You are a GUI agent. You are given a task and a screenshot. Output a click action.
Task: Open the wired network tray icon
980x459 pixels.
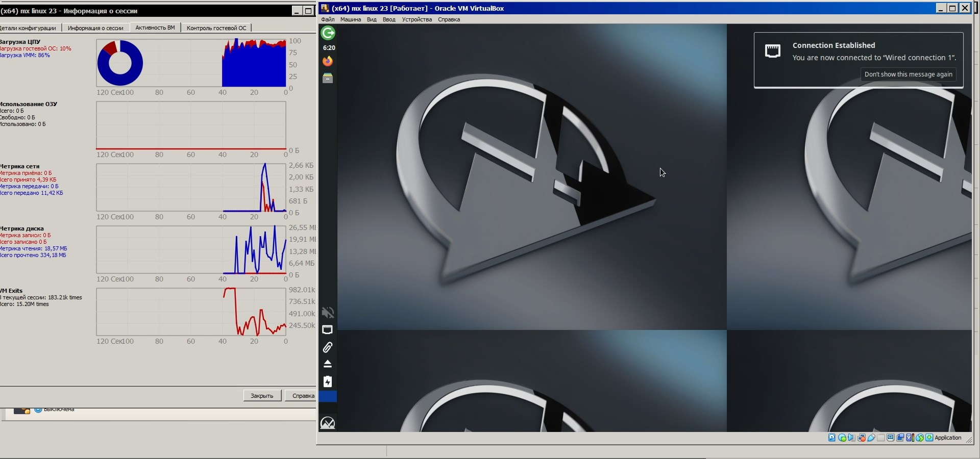(328, 330)
